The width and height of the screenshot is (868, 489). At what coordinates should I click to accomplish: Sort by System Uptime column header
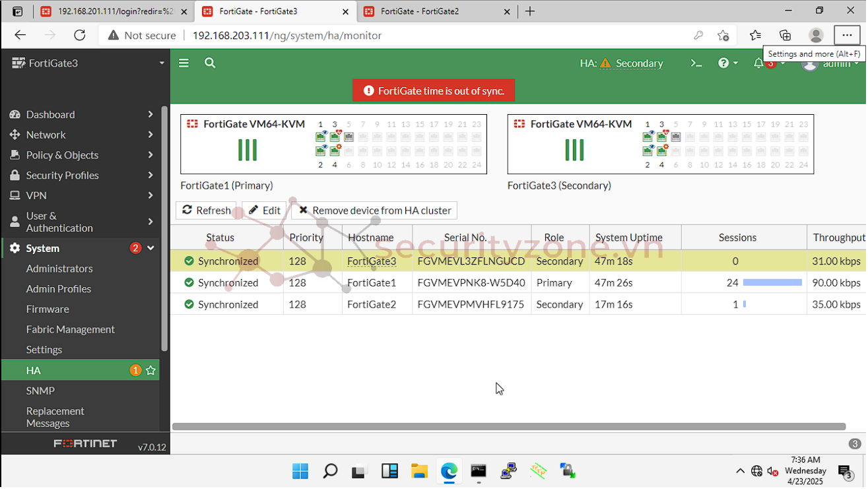628,238
